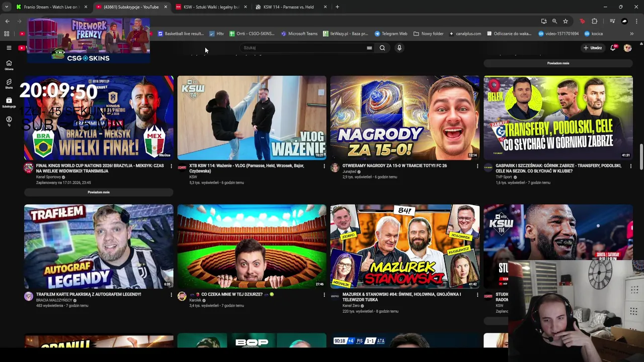Open canalplus.com bookmark
Image resolution: width=644 pixels, height=362 pixels.
[464, 34]
